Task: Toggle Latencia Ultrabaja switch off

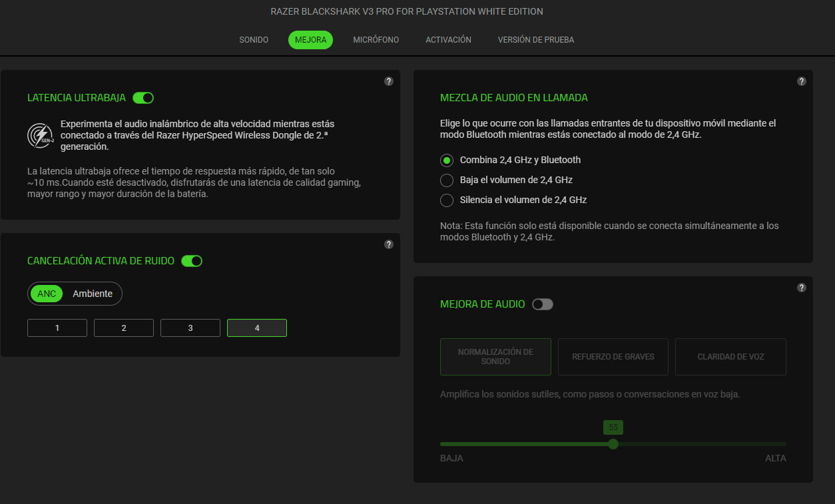Action: pos(143,98)
